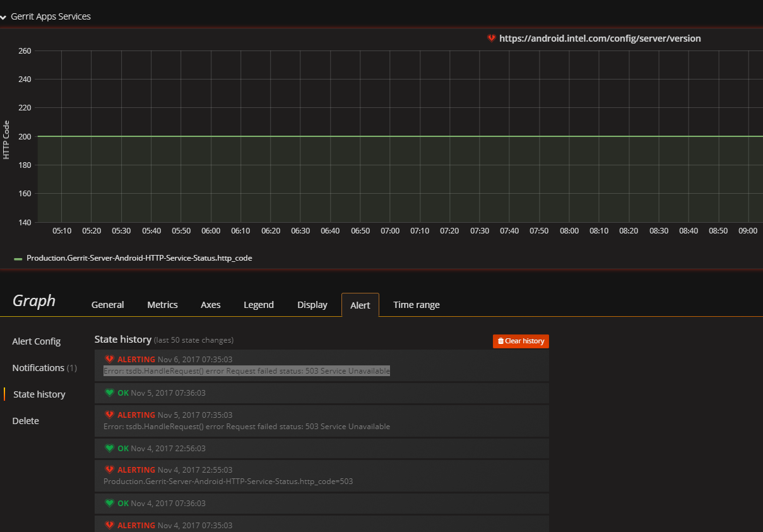Select the Alert tab

tap(360, 305)
